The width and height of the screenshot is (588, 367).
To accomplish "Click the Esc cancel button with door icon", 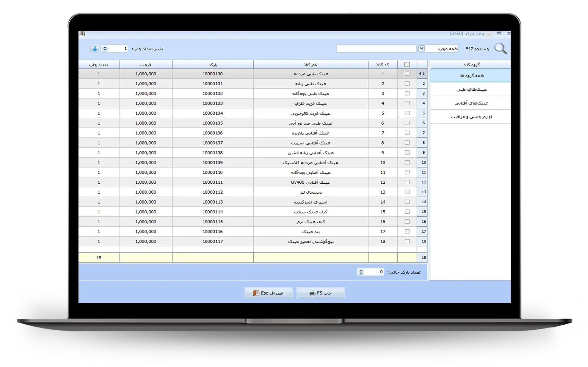I will pos(268,293).
